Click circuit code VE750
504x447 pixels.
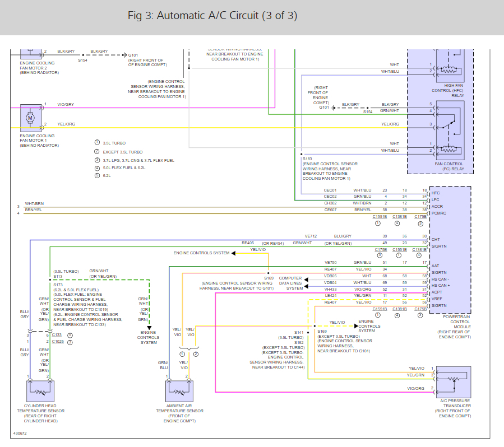tap(330, 262)
